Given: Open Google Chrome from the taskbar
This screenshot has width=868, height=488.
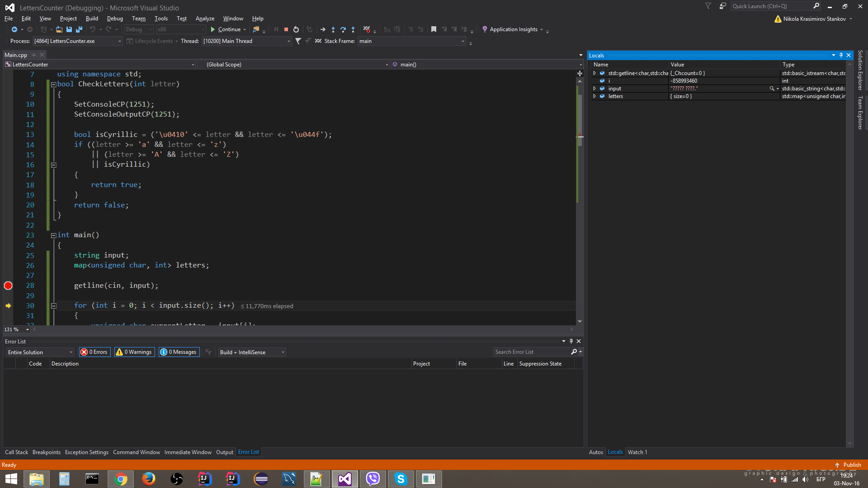Looking at the screenshot, I should (x=121, y=479).
